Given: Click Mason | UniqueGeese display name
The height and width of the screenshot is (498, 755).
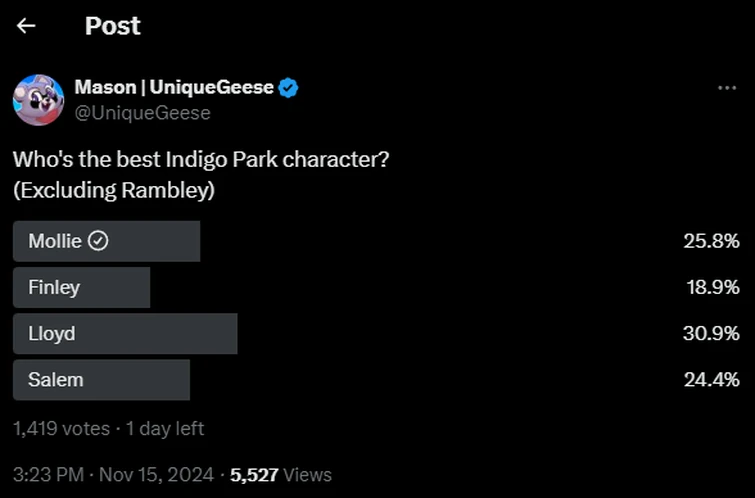Looking at the screenshot, I should tap(174, 88).
